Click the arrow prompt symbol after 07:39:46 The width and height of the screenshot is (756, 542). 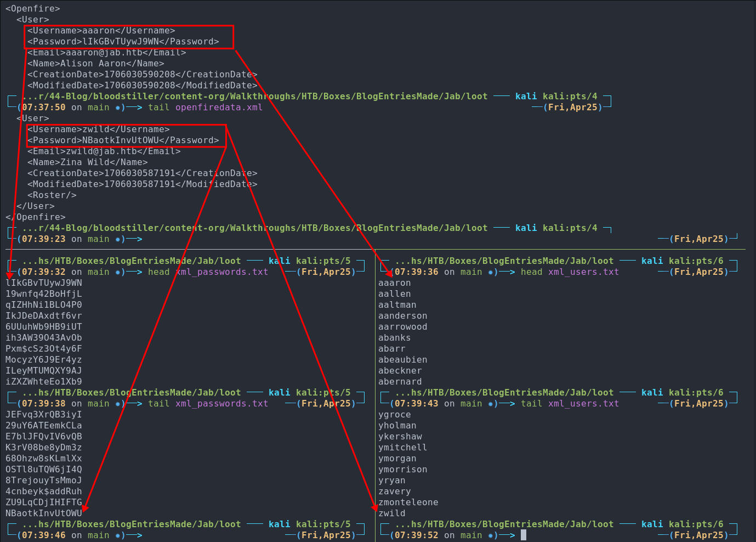134,535
